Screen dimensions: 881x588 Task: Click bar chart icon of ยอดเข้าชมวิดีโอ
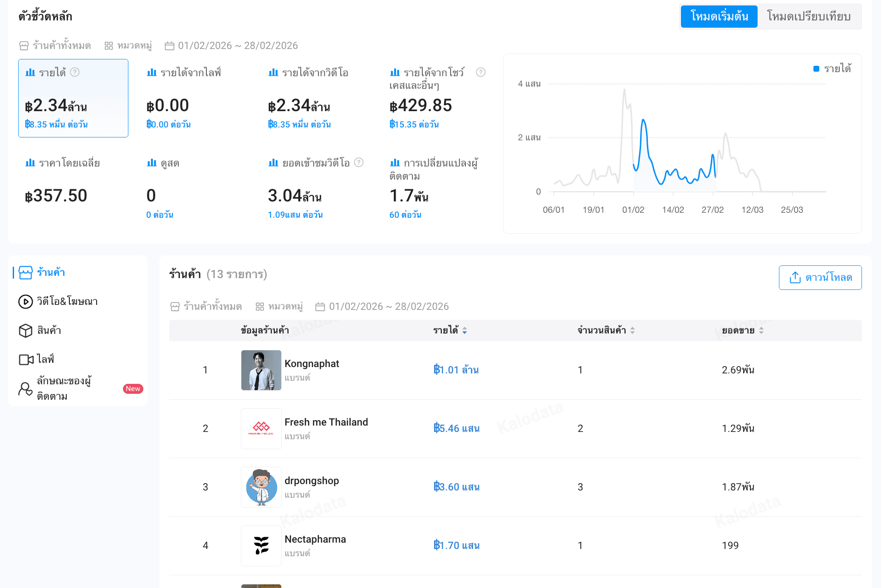273,163
